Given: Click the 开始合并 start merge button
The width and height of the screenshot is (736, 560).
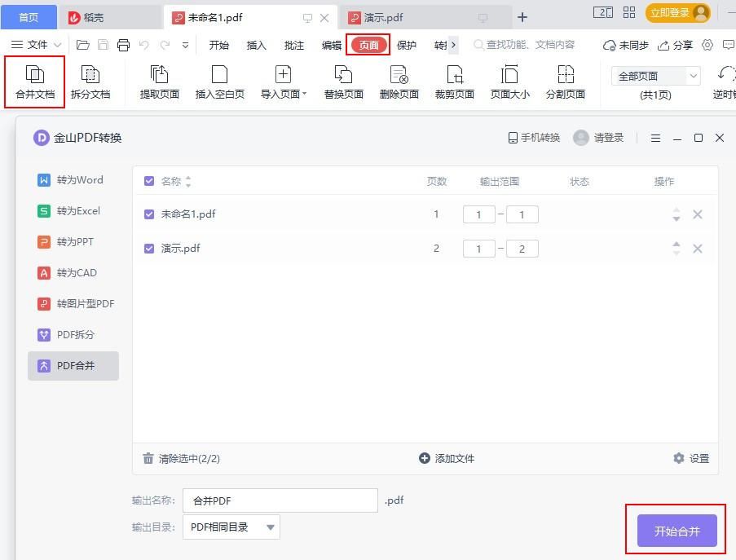Looking at the screenshot, I should (x=677, y=531).
